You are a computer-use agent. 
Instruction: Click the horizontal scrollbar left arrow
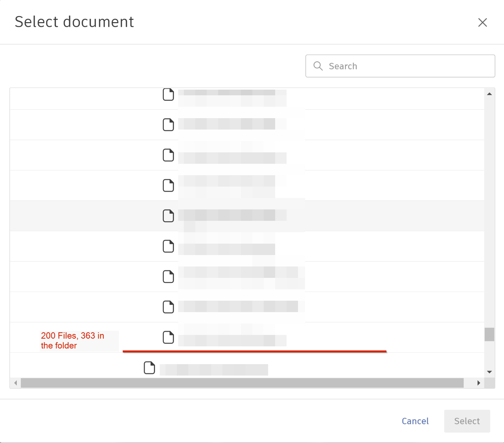pyautogui.click(x=15, y=383)
